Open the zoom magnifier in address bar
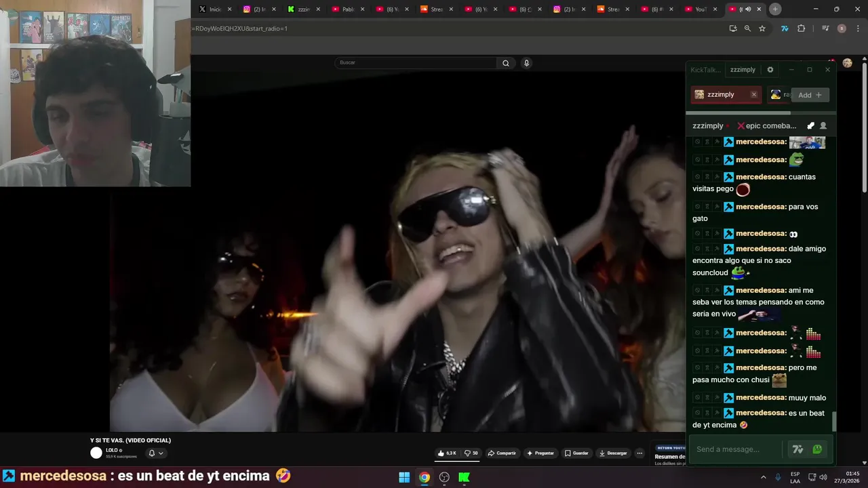 (x=747, y=28)
